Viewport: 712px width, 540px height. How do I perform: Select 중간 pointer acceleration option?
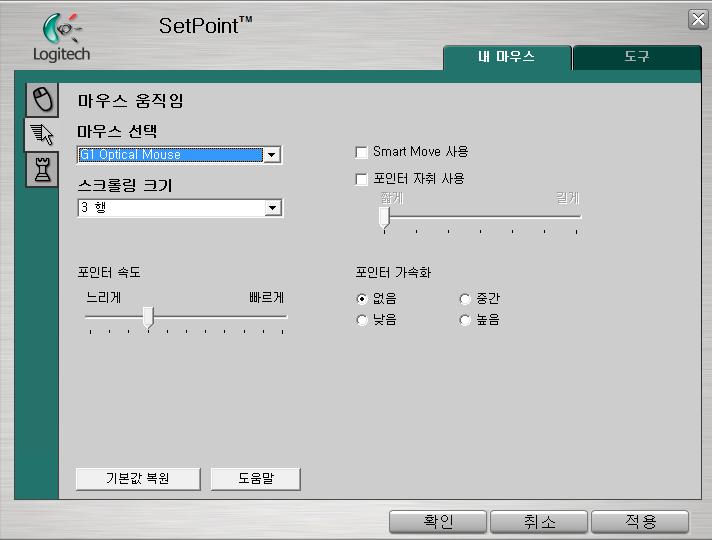pyautogui.click(x=465, y=299)
